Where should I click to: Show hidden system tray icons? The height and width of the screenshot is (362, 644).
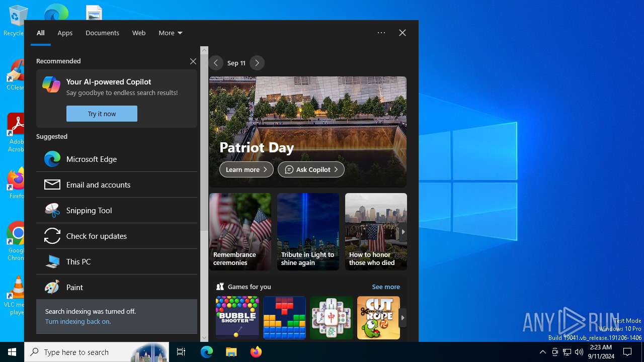click(x=543, y=352)
